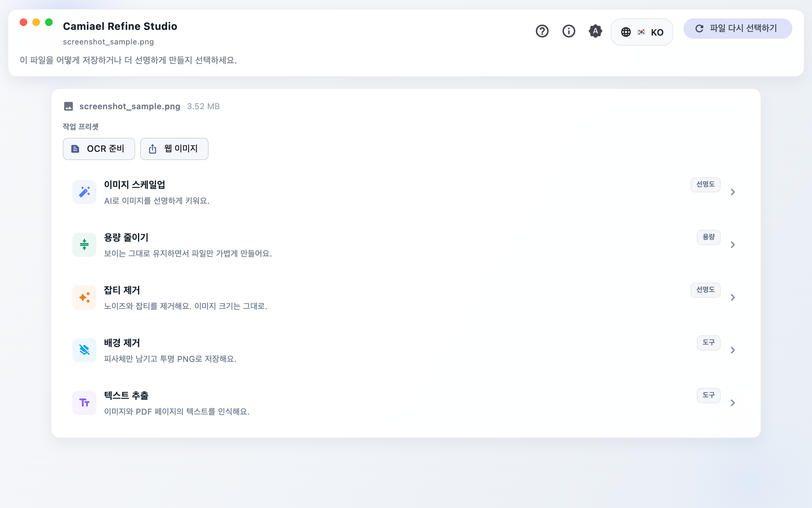Click the background removal icon for 배경 제거

84,350
